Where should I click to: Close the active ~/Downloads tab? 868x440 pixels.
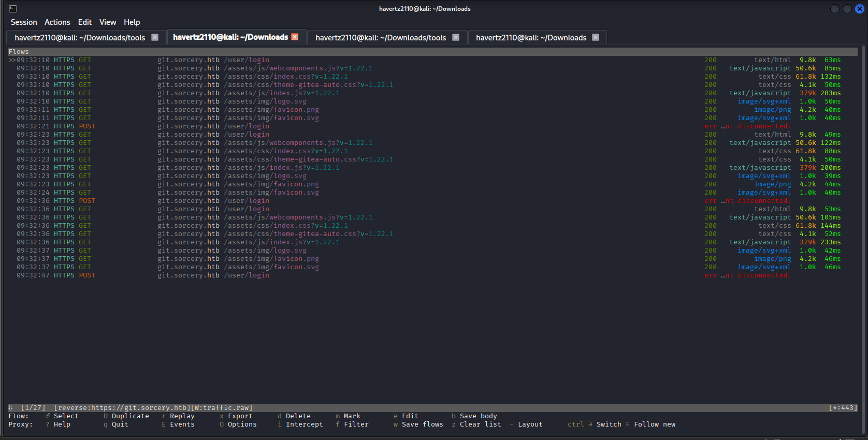(x=295, y=37)
